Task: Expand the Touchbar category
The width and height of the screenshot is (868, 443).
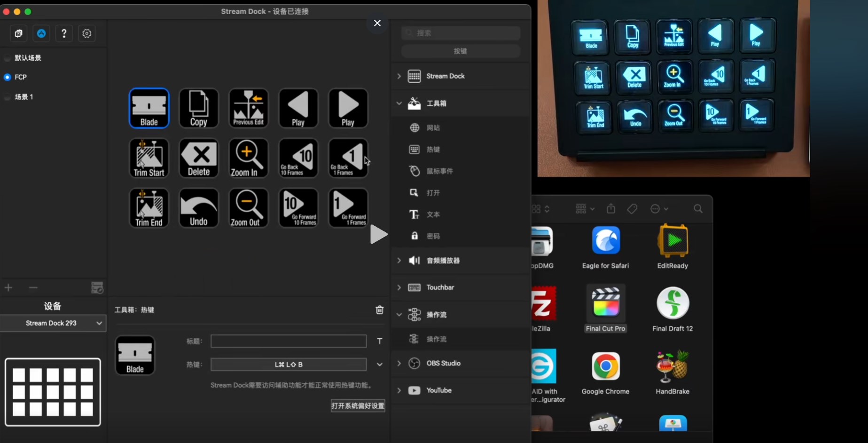Action: coord(399,287)
